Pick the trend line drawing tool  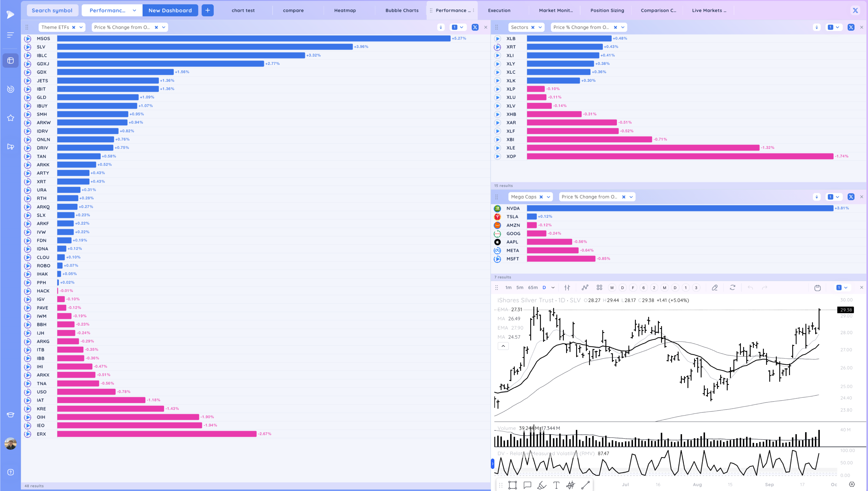coord(586,485)
